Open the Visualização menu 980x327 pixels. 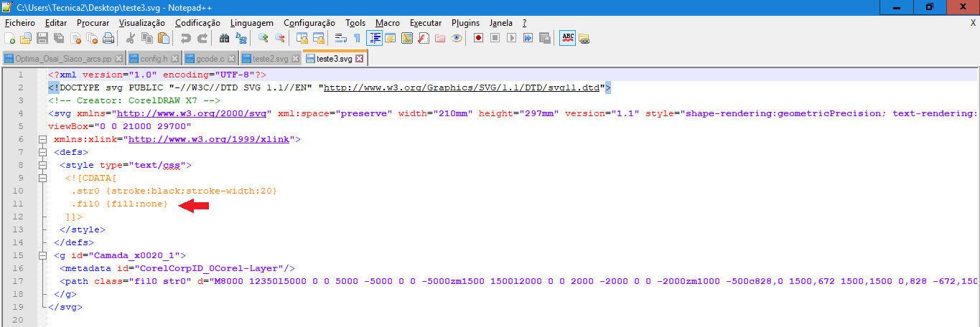pos(141,23)
